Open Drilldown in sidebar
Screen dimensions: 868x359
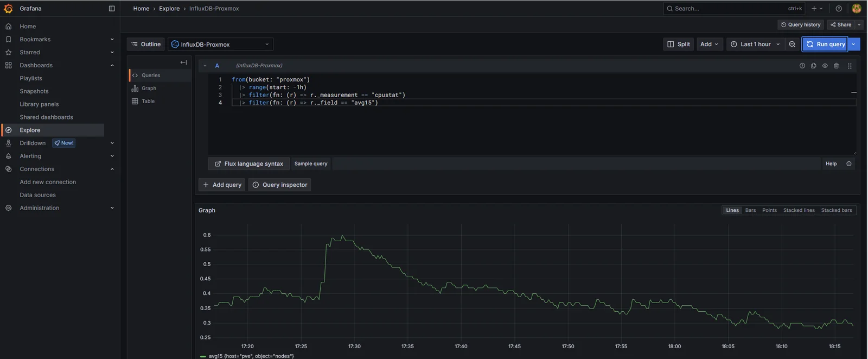click(33, 143)
